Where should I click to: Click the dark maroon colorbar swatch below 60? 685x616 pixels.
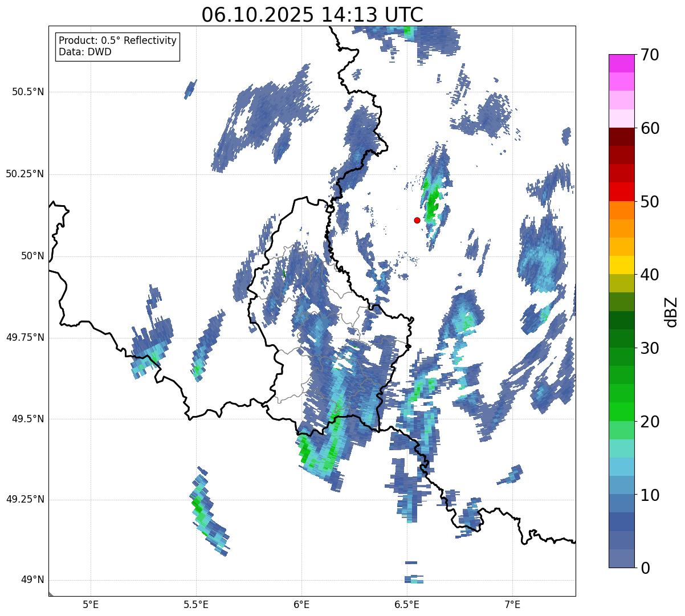621,137
